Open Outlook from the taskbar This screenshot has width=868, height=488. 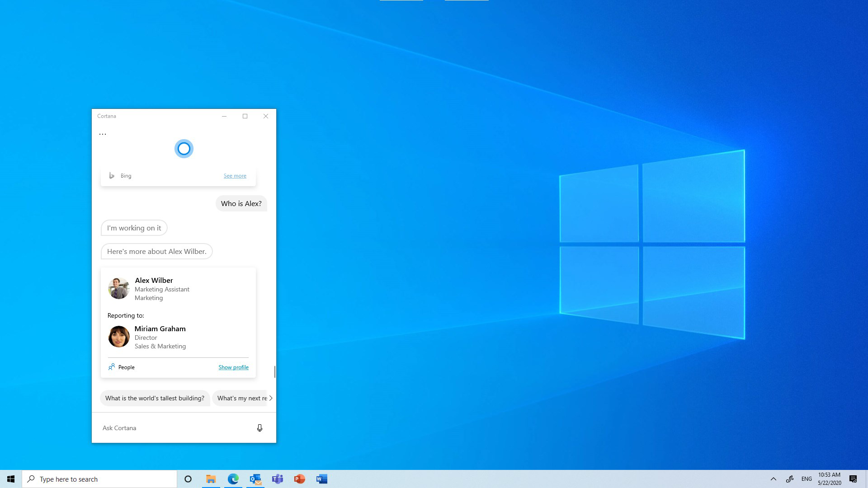[x=255, y=479]
